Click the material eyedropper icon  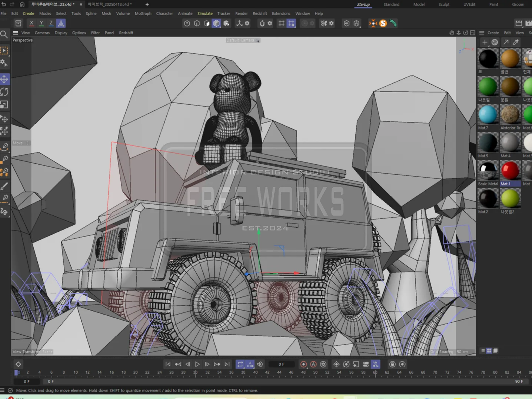pos(516,42)
